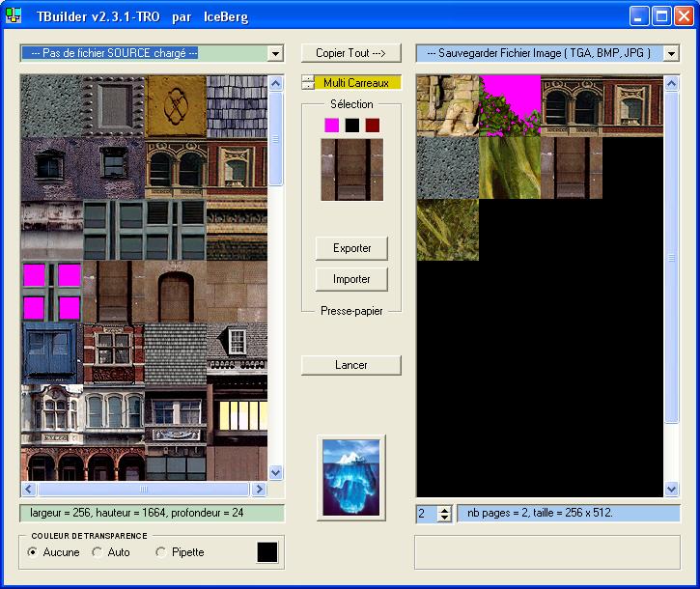This screenshot has width=700, height=589.
Task: Select the green rough stone tile in source
Action: pyautogui.click(x=52, y=106)
